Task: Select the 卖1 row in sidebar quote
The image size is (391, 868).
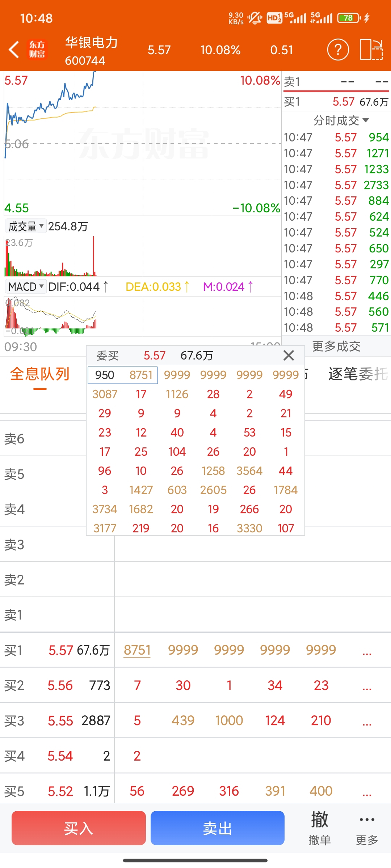Action: click(336, 82)
